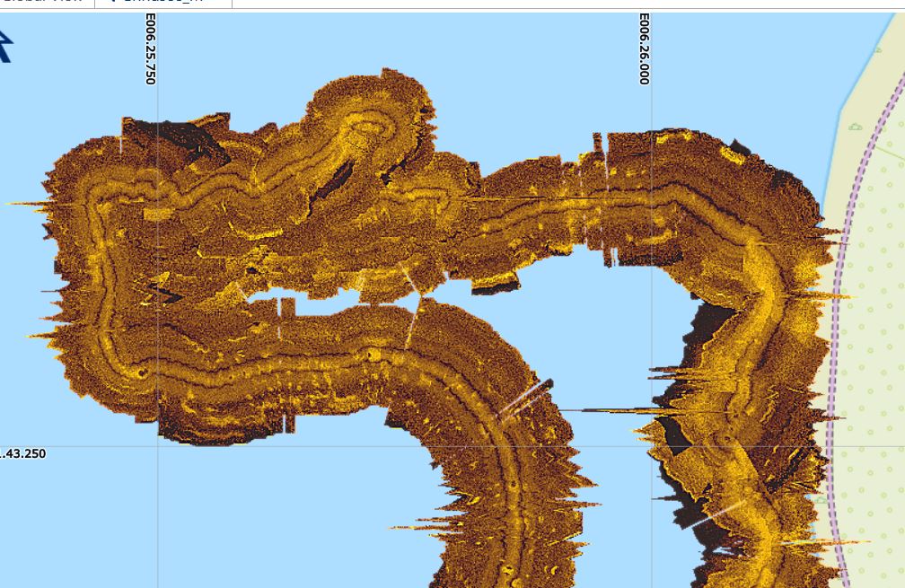Click the north arrow compass icon
Image resolution: width=905 pixels, height=588 pixels.
pos(4,45)
